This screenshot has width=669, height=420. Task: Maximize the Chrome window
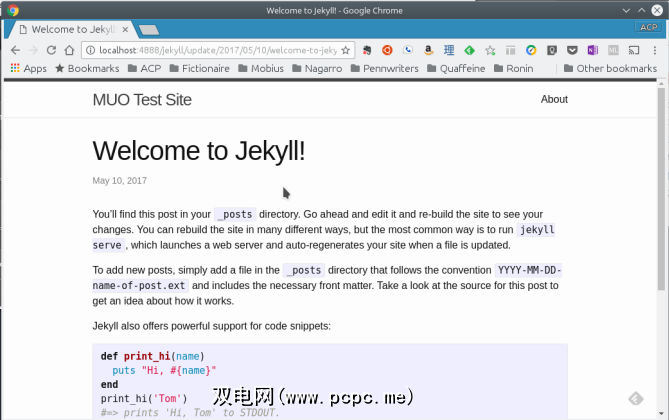point(641,10)
